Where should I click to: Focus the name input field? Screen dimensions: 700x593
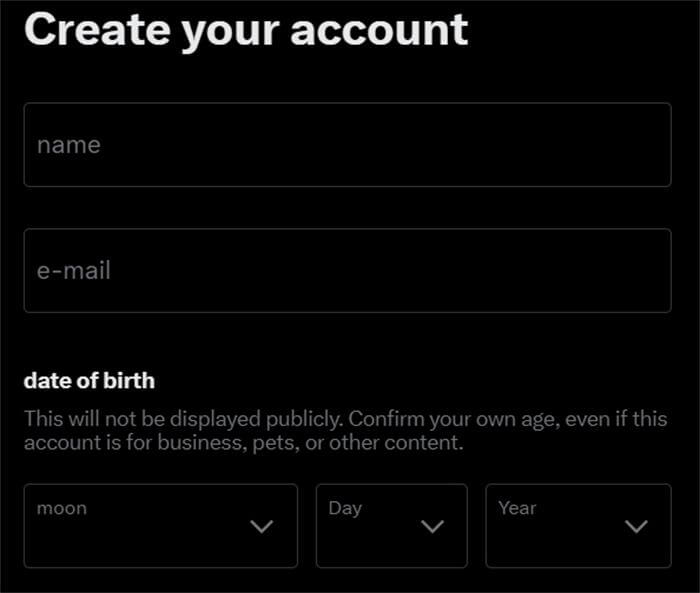(347, 145)
